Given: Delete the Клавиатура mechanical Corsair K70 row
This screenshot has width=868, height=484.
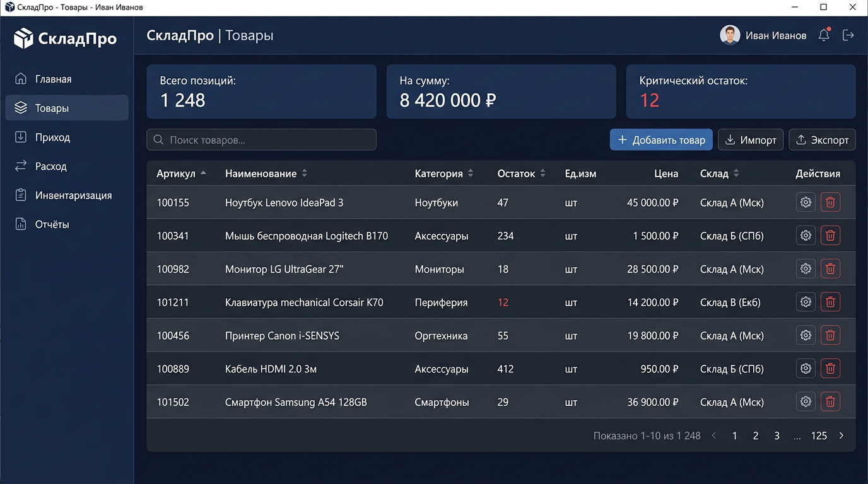Looking at the screenshot, I should click(830, 302).
